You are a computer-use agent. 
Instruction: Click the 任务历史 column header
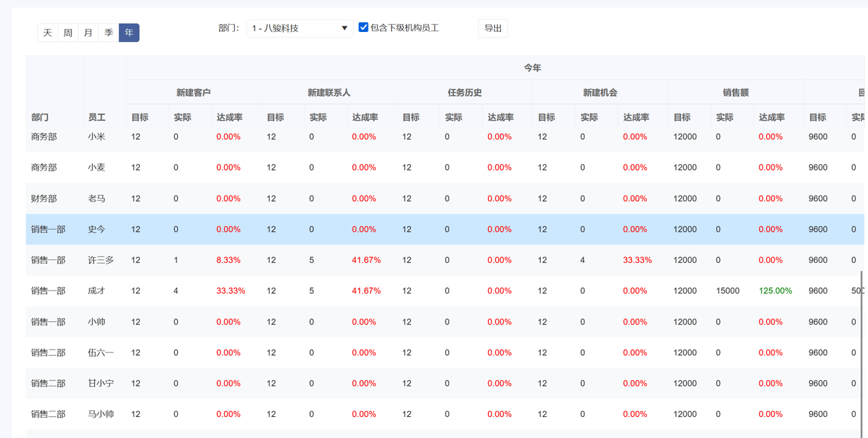point(464,92)
